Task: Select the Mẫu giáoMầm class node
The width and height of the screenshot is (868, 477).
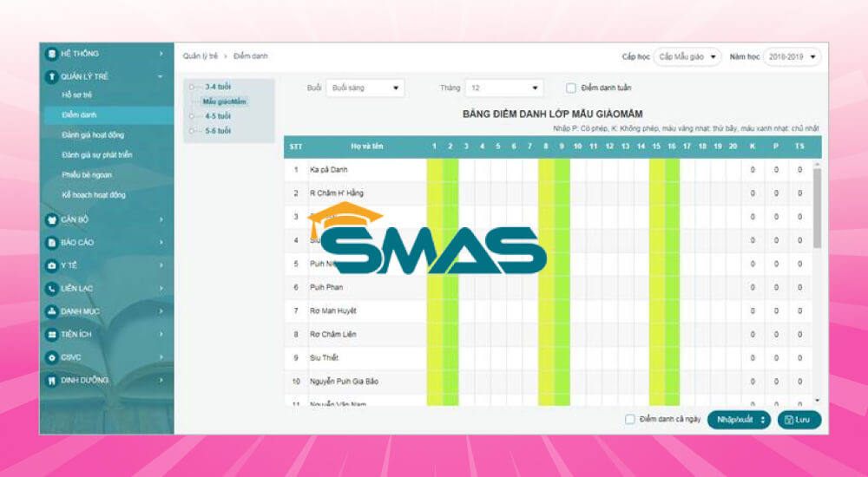Action: (224, 101)
